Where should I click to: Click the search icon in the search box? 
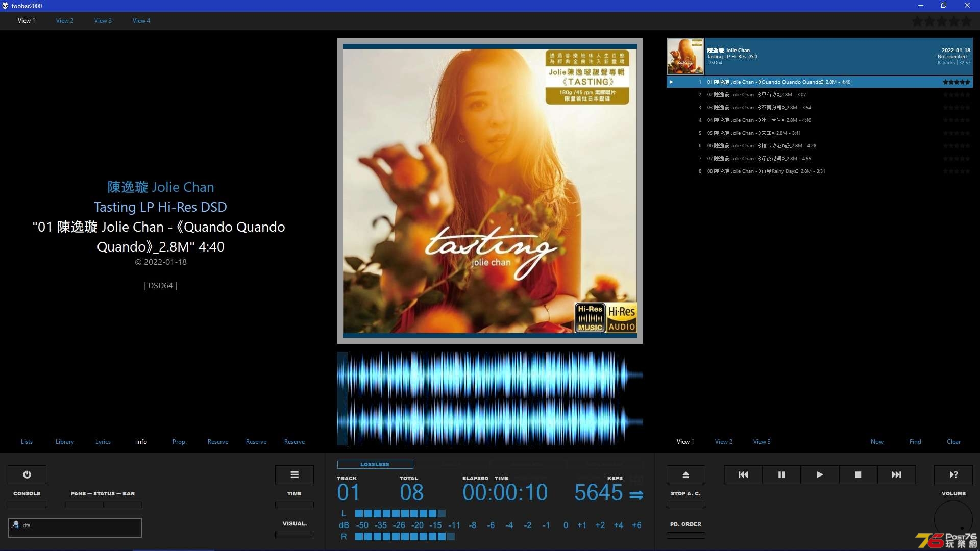(16, 524)
